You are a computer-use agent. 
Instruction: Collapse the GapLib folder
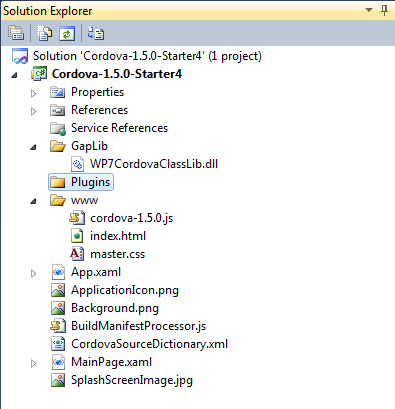click(33, 147)
